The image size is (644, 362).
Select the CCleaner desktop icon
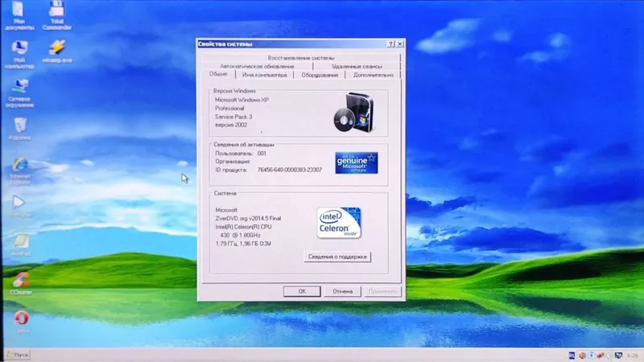pos(21,283)
